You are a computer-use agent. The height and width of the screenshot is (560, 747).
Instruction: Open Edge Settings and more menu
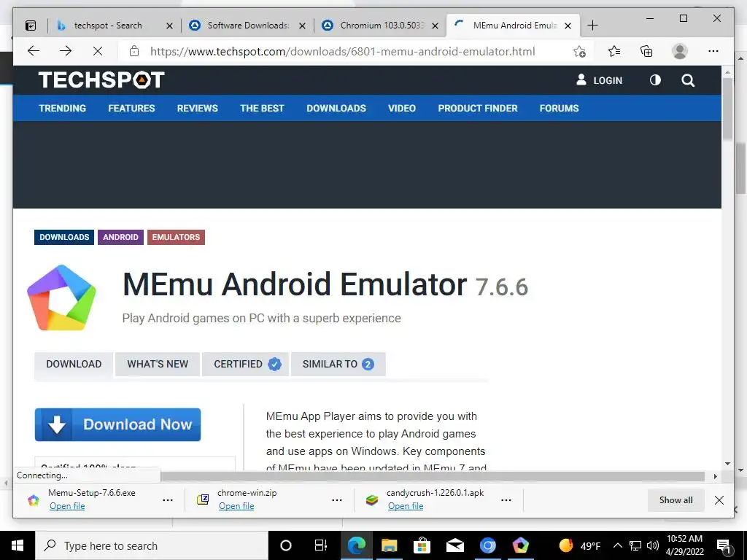pos(713,51)
